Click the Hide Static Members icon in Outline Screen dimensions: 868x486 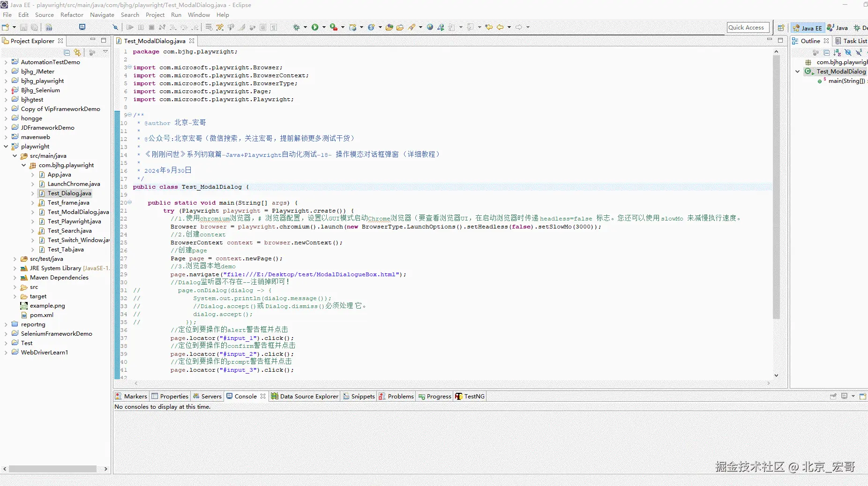coord(859,52)
